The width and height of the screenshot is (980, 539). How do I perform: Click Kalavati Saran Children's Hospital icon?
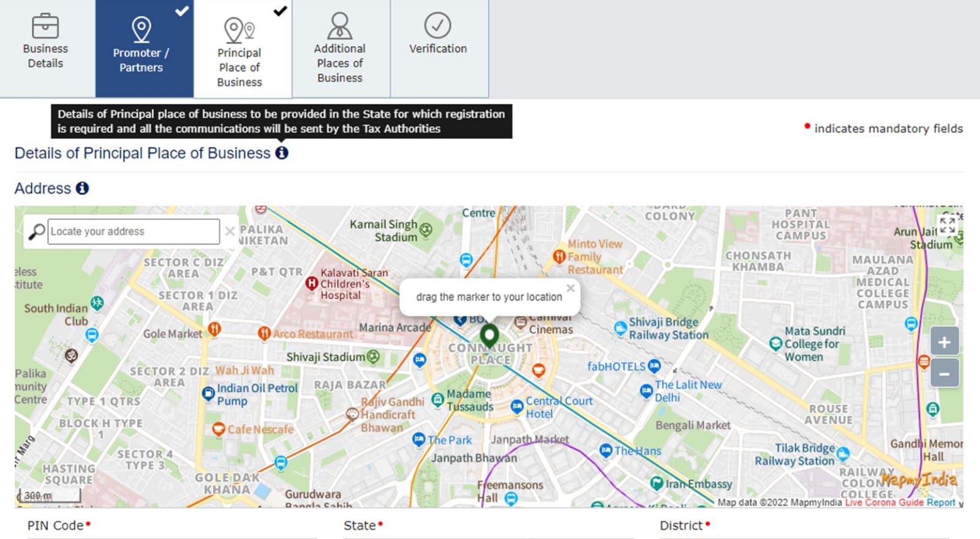tap(311, 283)
